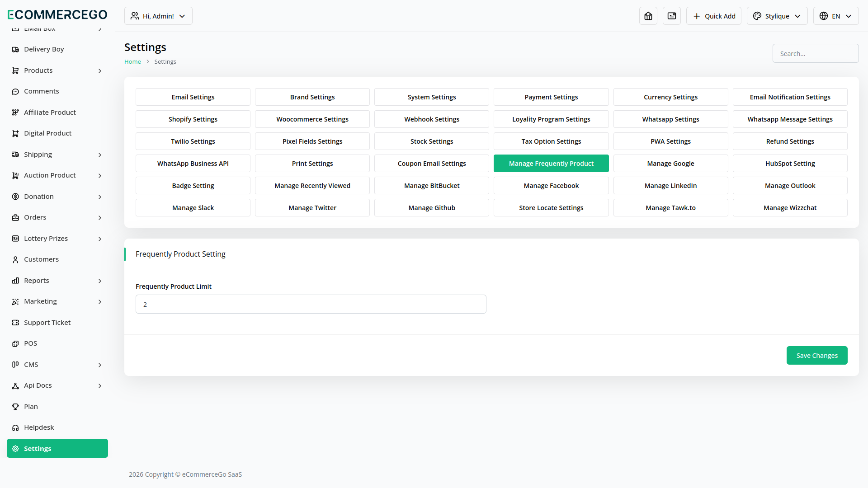Image resolution: width=868 pixels, height=488 pixels.
Task: Click the Search settings box
Action: tap(816, 53)
